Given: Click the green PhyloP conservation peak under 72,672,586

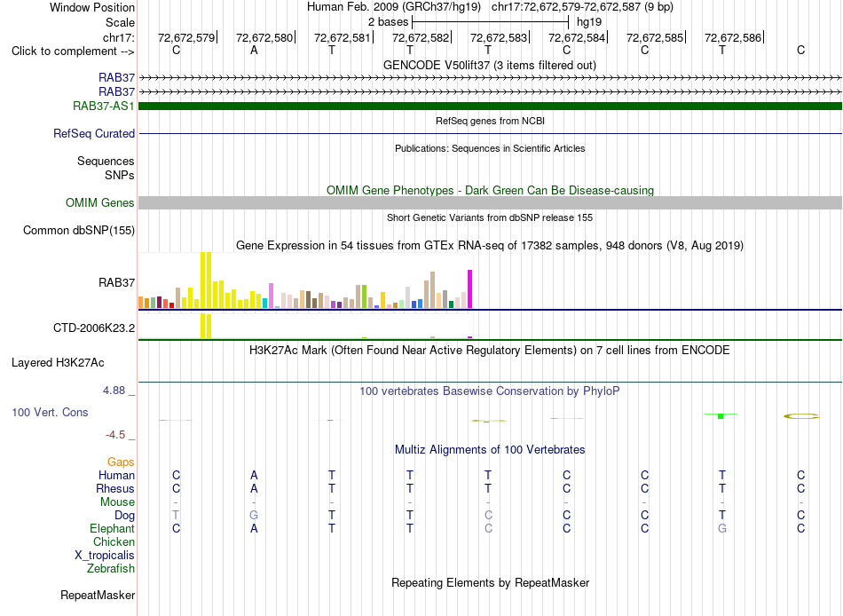Looking at the screenshot, I should [721, 416].
